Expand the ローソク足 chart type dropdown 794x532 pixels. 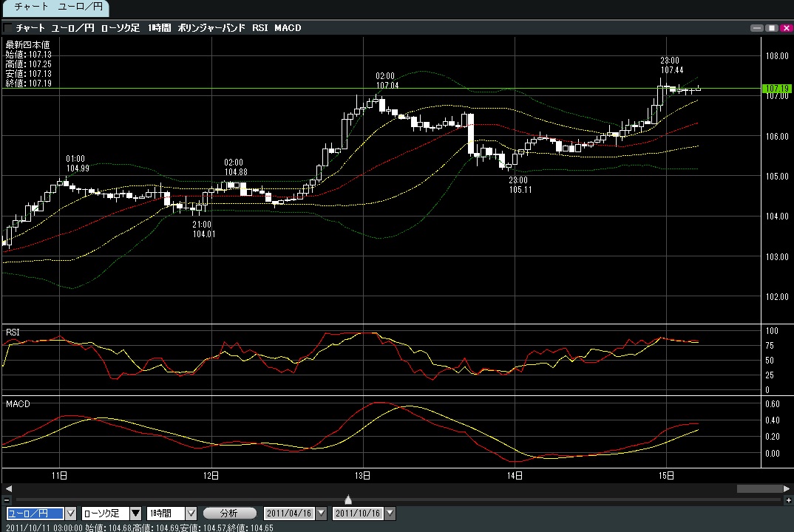pyautogui.click(x=136, y=514)
